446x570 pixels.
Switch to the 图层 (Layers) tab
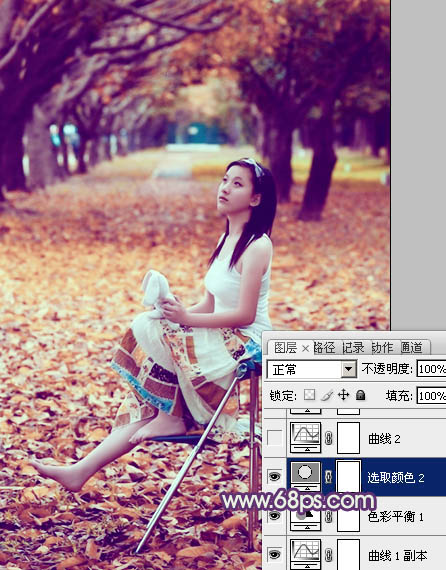(285, 348)
